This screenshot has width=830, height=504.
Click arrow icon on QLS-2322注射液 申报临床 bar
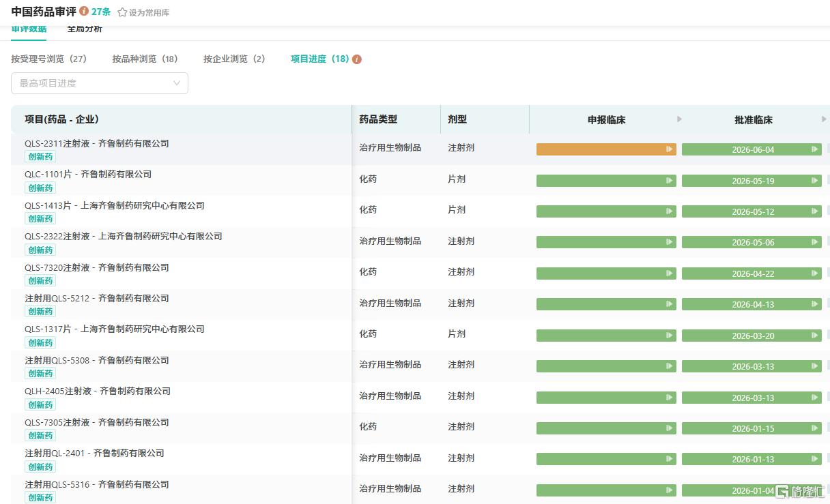(670, 242)
